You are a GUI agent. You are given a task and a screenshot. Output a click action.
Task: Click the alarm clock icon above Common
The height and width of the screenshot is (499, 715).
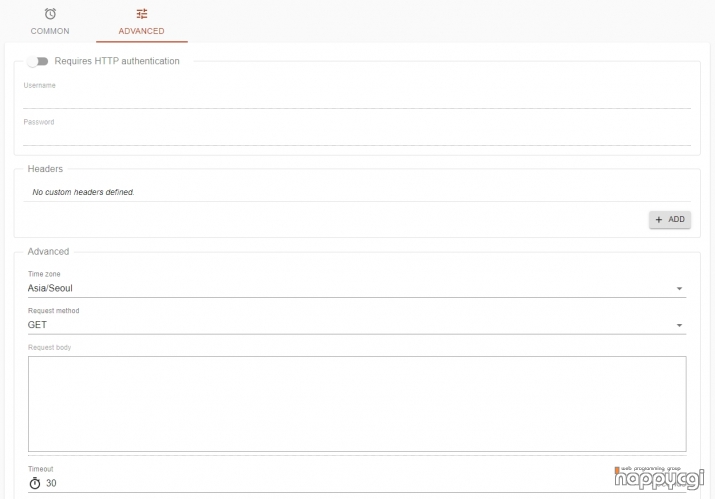point(50,14)
